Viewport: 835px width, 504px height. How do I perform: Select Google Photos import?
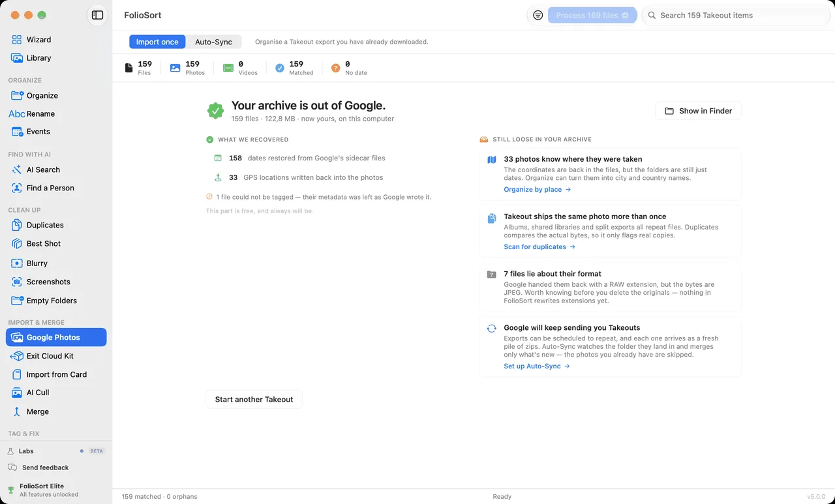point(56,337)
